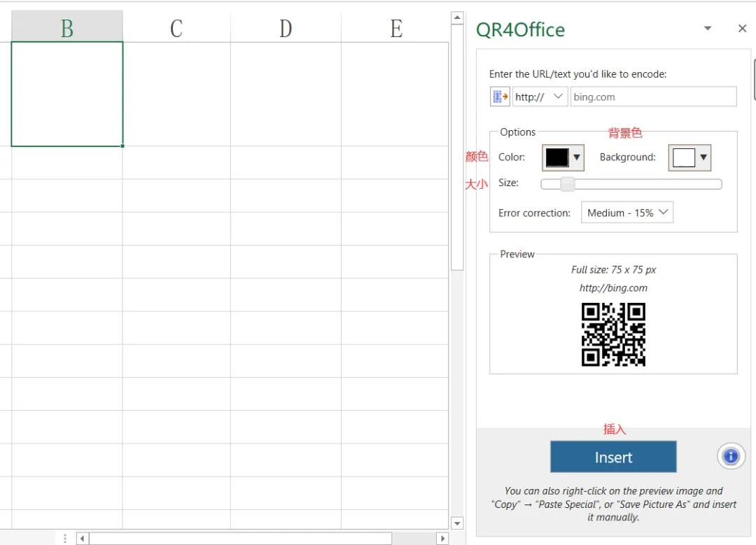Open the http:// protocol dropdown
This screenshot has height=545, width=756.
tap(540, 97)
